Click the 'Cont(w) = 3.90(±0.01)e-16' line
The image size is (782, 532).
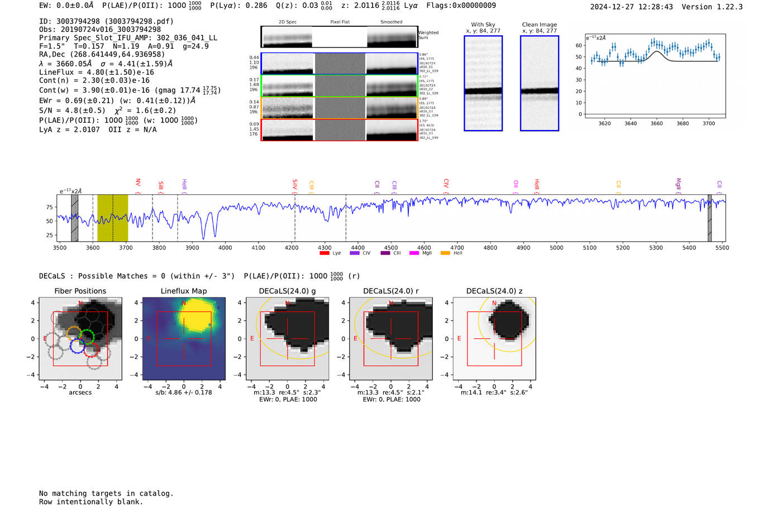[130, 90]
